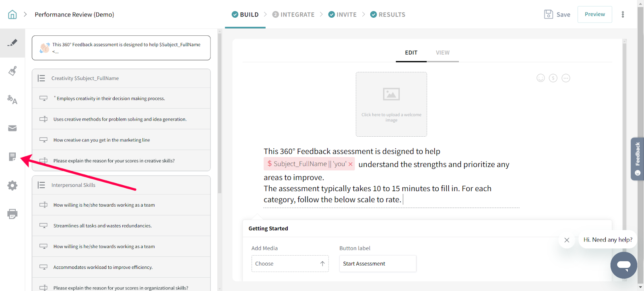Remove the Subject_FullName variable tag
This screenshot has height=291, width=644.
click(351, 164)
